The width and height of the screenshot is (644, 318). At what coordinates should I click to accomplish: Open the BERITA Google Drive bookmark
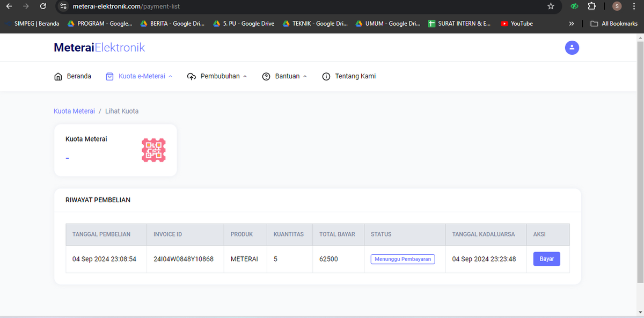coord(173,24)
